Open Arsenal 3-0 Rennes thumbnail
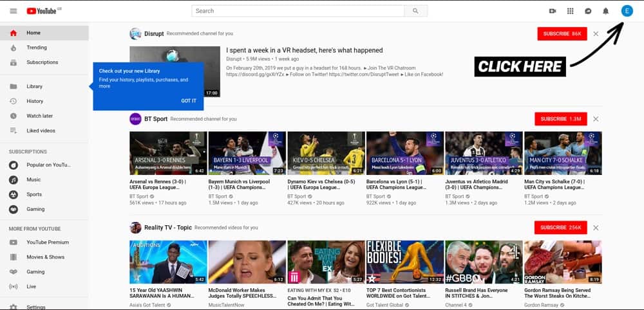This screenshot has height=310, width=644. (168, 153)
